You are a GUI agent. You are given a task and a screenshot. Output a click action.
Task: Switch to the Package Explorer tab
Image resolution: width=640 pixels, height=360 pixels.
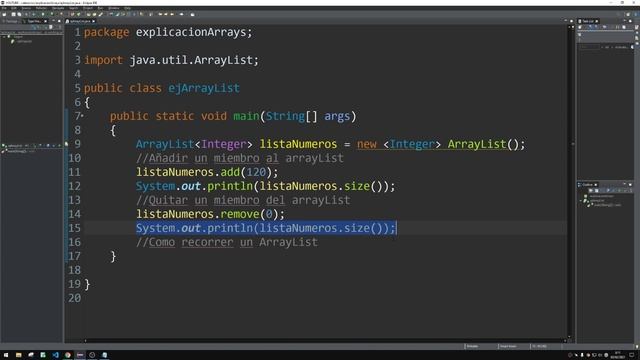pyautogui.click(x=11, y=21)
